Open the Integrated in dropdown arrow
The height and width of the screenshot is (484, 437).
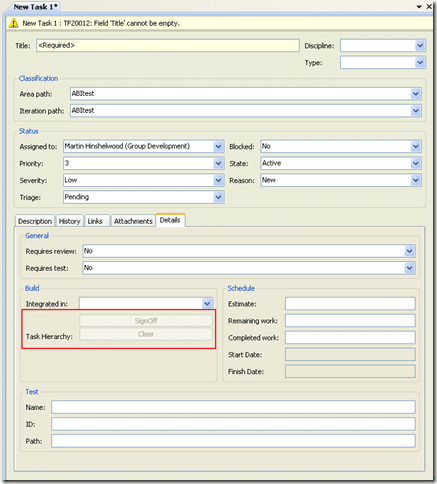[207, 304]
